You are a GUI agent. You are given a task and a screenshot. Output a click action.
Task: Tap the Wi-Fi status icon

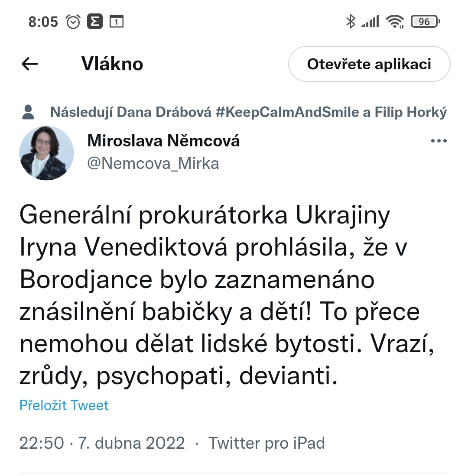[395, 22]
